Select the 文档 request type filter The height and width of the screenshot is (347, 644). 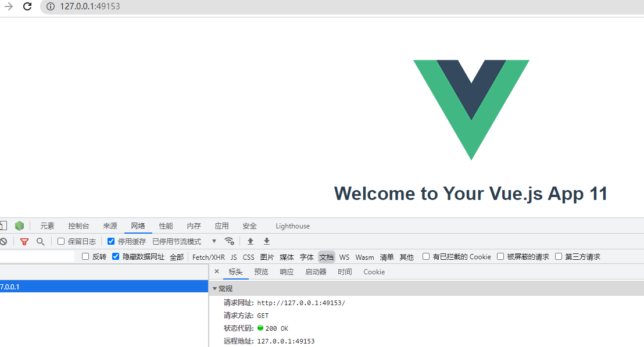pos(327,257)
